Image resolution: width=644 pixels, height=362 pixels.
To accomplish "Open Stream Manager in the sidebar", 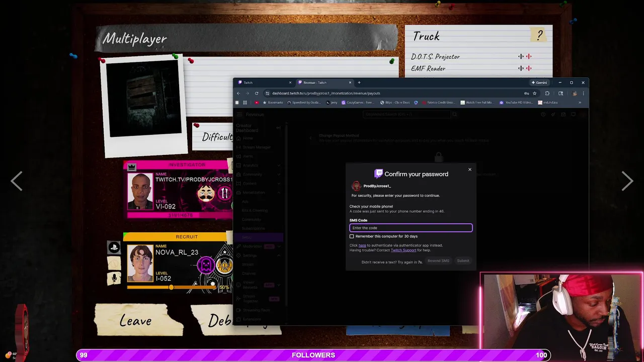I will (x=257, y=147).
